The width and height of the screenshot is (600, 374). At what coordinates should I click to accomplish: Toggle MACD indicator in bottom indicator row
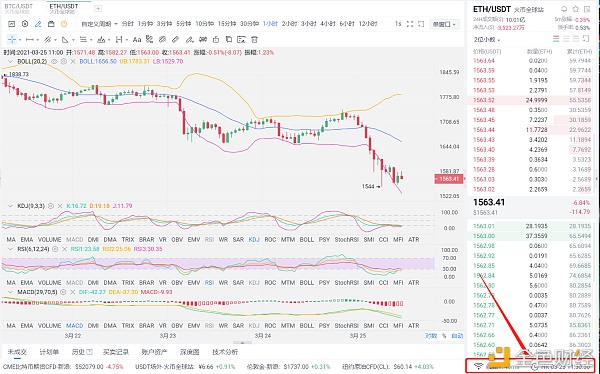click(x=75, y=325)
